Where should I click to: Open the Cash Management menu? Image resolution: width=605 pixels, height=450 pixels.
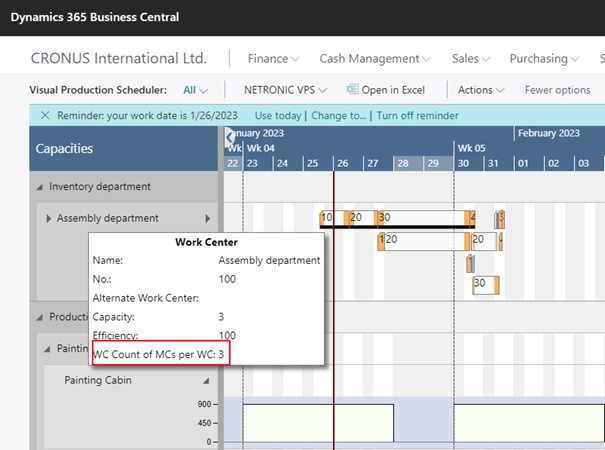(375, 59)
